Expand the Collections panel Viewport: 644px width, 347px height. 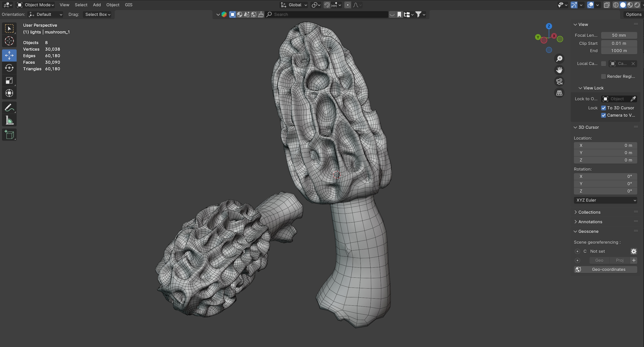tap(589, 212)
